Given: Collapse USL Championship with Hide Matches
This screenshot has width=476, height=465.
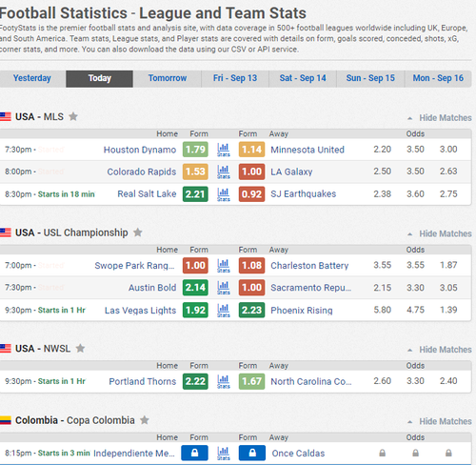Looking at the screenshot, I should click(440, 233).
